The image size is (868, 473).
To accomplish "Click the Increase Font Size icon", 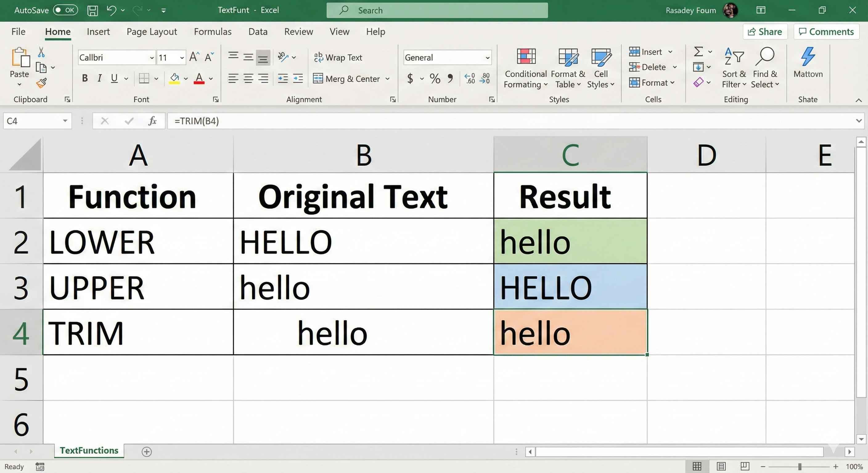I will [x=194, y=57].
